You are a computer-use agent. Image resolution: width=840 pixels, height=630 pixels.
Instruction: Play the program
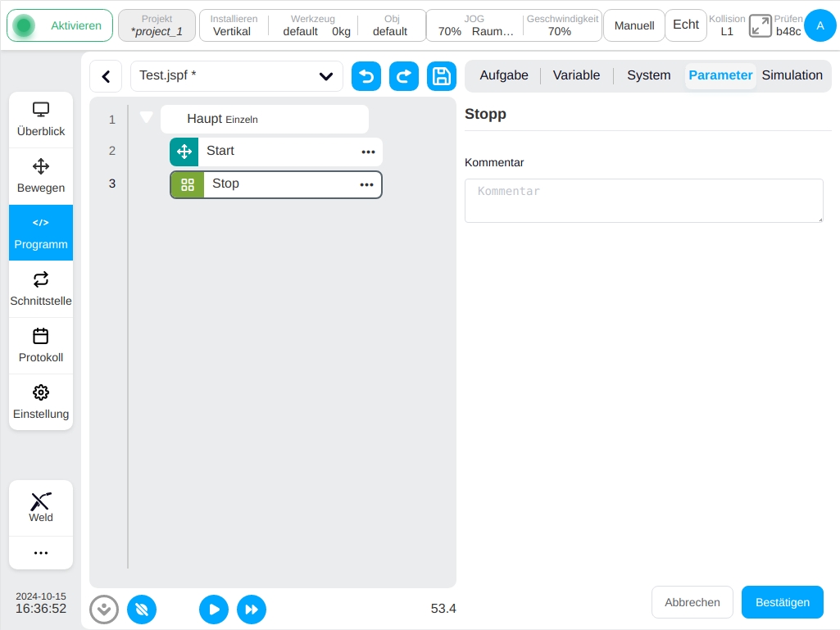pos(214,610)
